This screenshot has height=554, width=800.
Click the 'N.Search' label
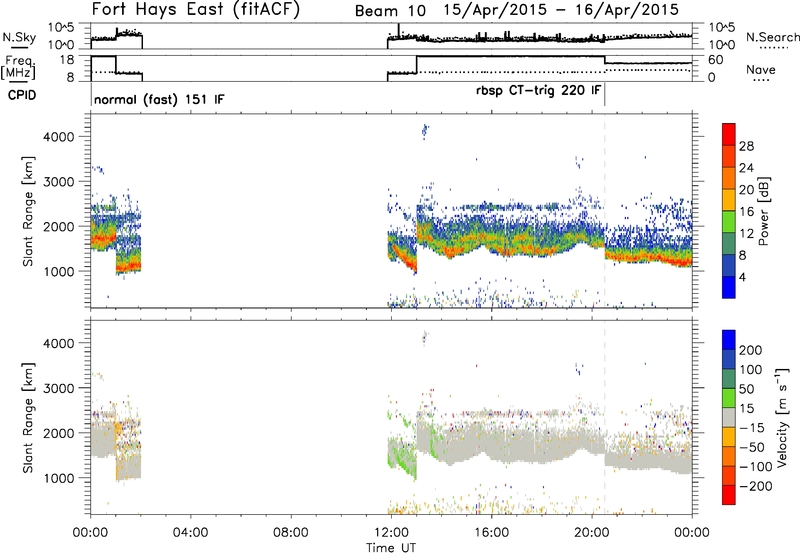tap(772, 37)
